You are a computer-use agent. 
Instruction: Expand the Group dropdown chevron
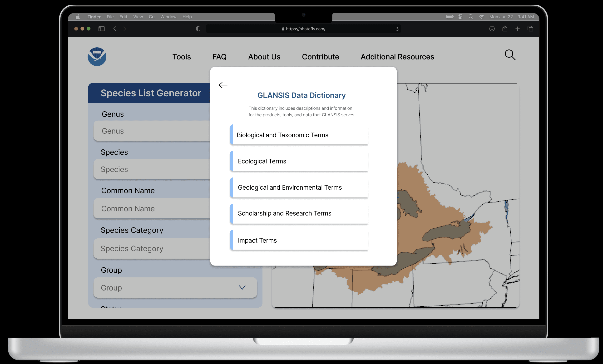(242, 287)
